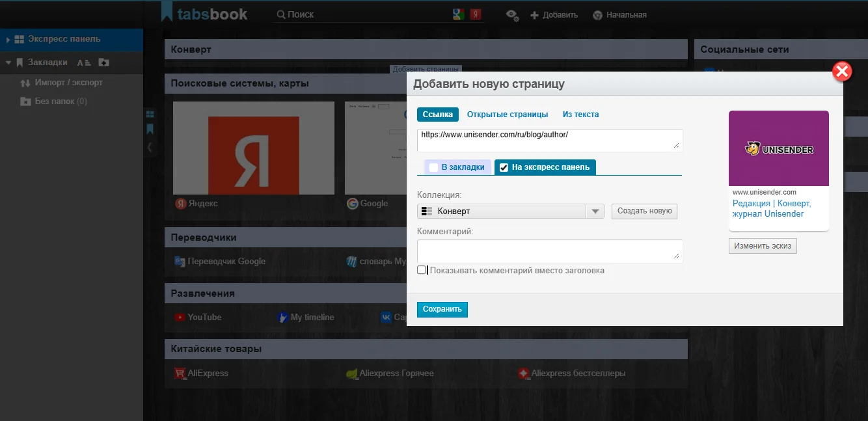The width and height of the screenshot is (868, 421).
Task: Click the sort bookmarks A-Z icon
Action: [x=84, y=63]
